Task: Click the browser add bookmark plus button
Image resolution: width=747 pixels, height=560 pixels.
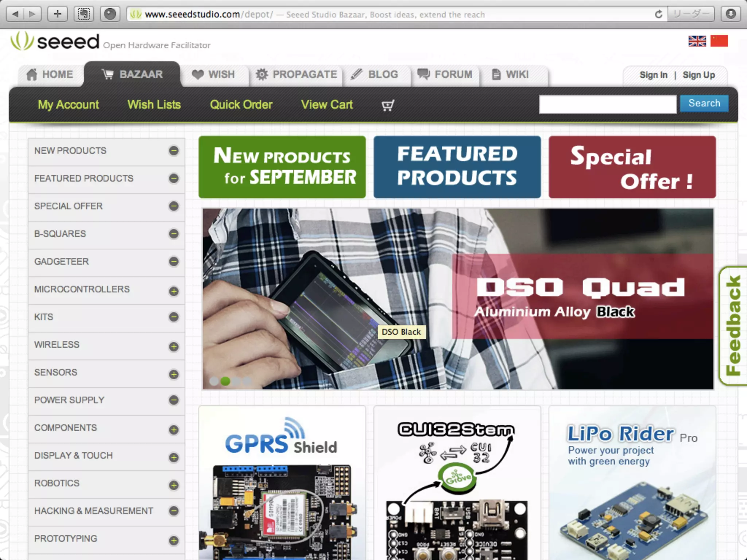Action: (57, 14)
